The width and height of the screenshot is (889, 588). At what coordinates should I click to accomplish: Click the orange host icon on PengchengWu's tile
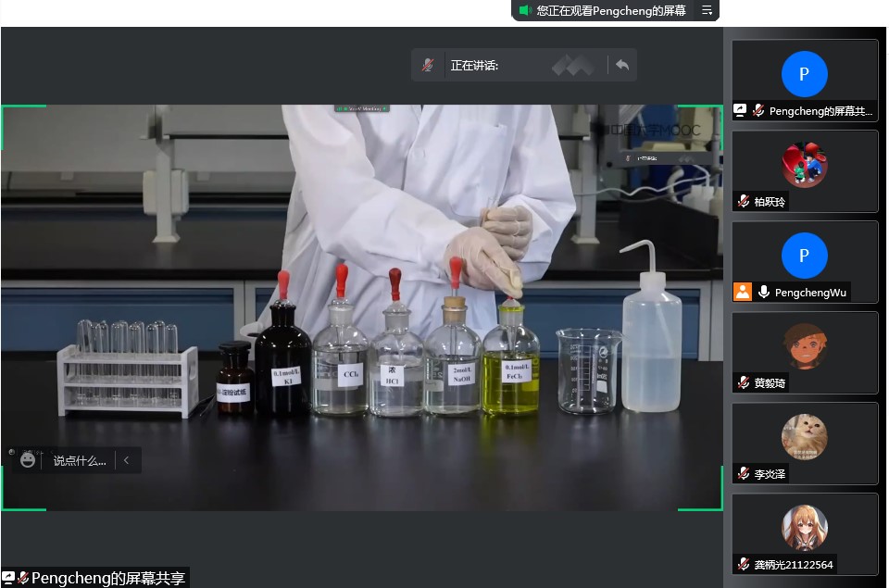pyautogui.click(x=743, y=292)
